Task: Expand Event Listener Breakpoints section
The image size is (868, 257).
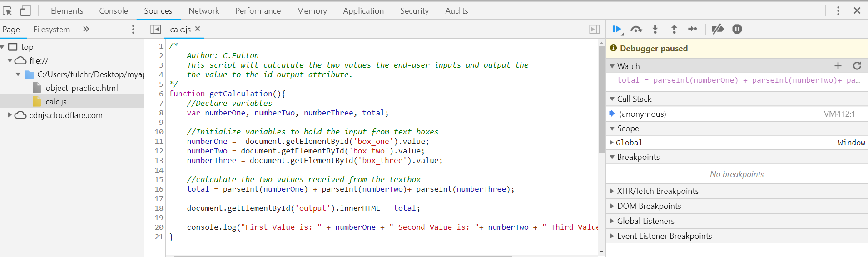Action: point(612,236)
